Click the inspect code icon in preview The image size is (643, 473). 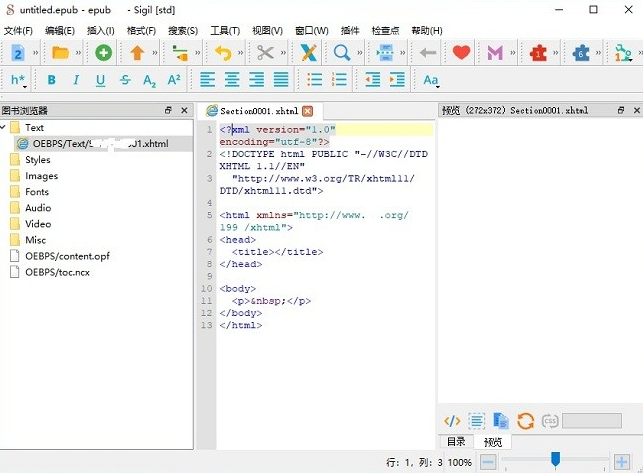[452, 420]
